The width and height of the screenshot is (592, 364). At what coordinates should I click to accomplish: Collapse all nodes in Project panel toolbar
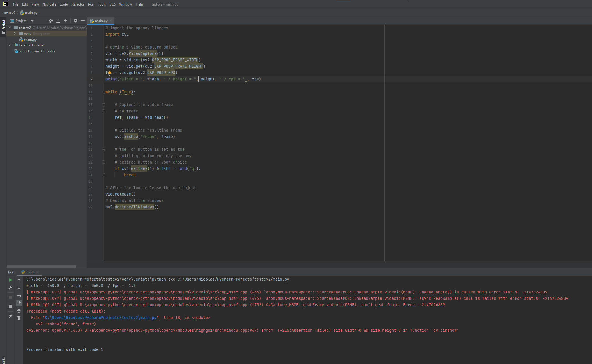(66, 21)
